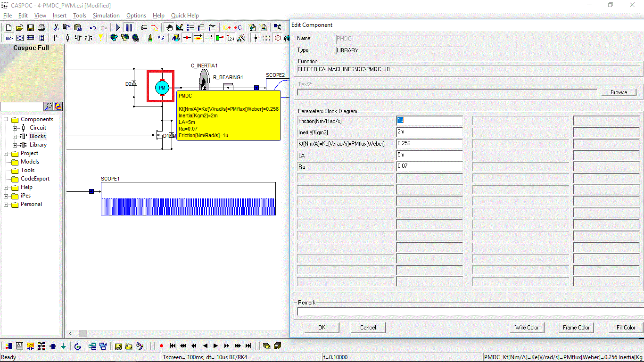This screenshot has width=644, height=362.
Task: Open the File menu
Action: point(8,16)
